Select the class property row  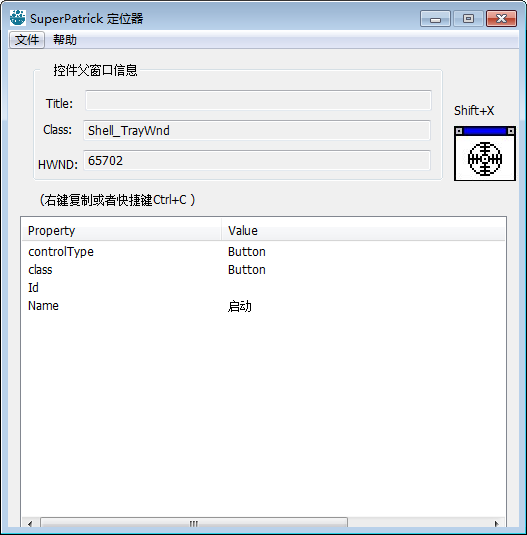[263, 270]
